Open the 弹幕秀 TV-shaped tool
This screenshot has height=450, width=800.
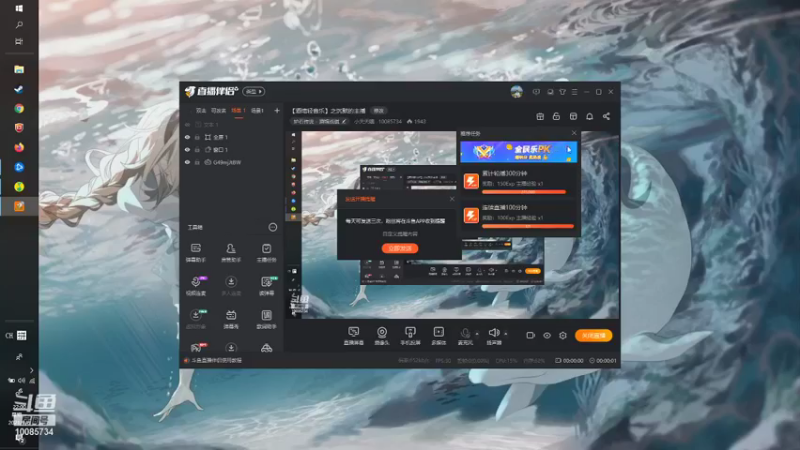click(231, 319)
